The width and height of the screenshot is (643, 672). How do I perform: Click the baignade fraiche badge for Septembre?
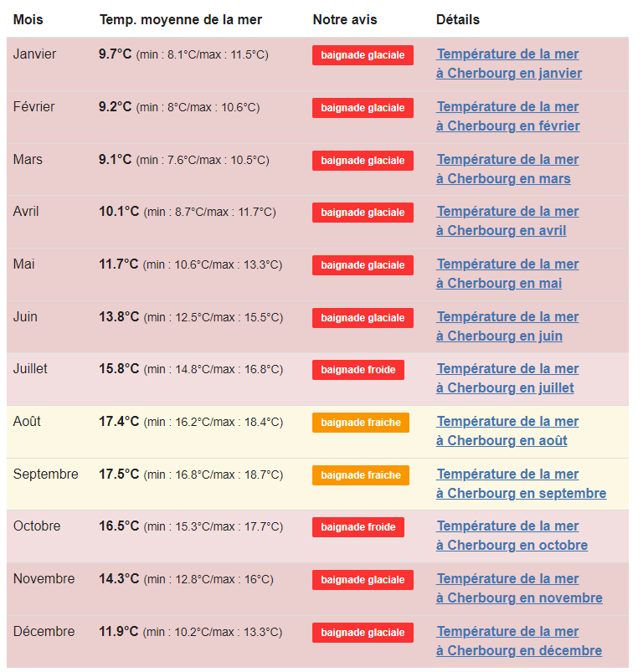pyautogui.click(x=361, y=475)
